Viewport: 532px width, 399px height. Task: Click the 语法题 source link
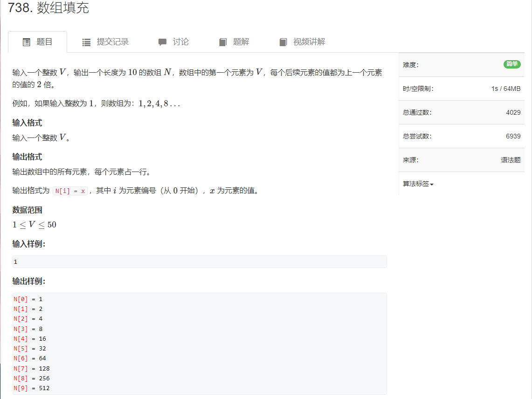pos(511,160)
